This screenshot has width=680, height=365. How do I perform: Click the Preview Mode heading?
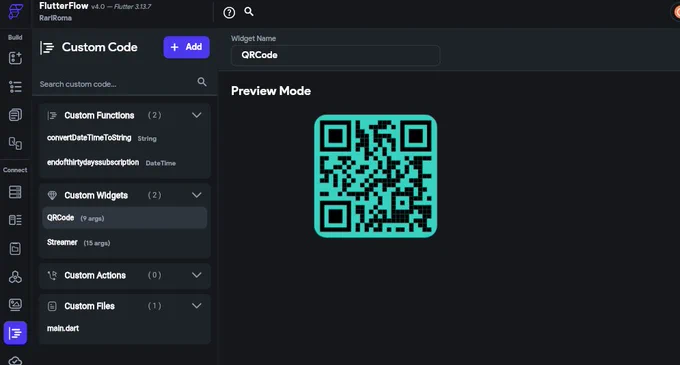pos(271,91)
